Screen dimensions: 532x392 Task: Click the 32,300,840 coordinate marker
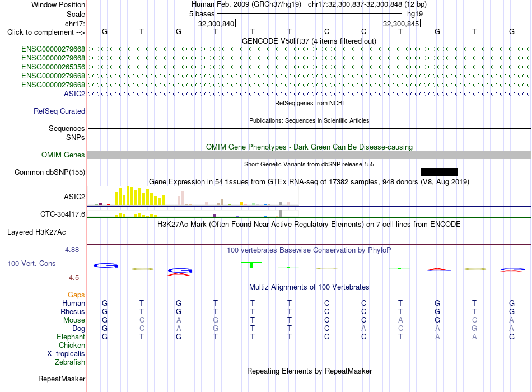pyautogui.click(x=216, y=24)
